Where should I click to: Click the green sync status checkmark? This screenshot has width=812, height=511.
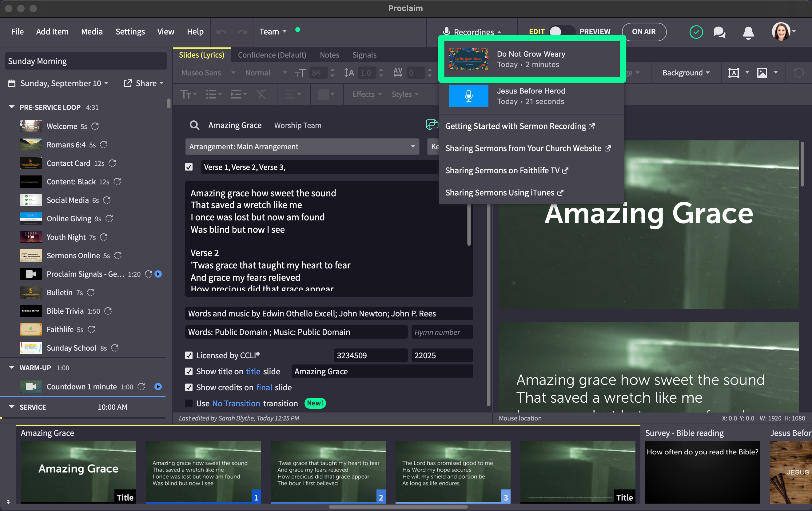(696, 32)
